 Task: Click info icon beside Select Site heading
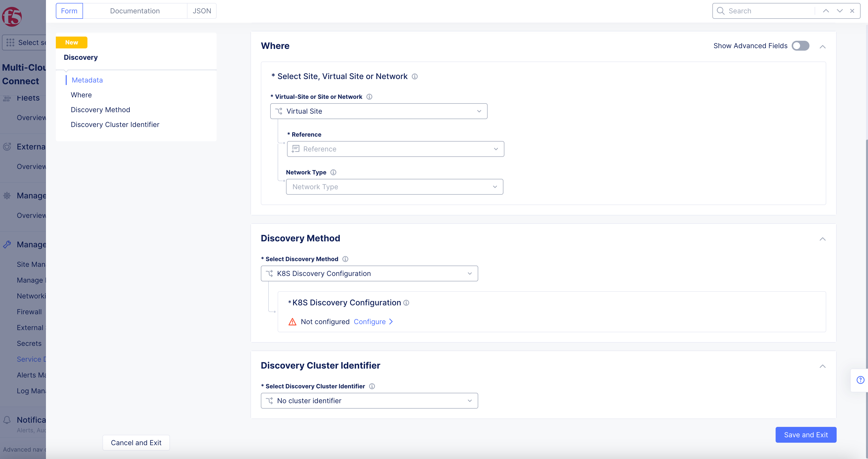tap(415, 77)
